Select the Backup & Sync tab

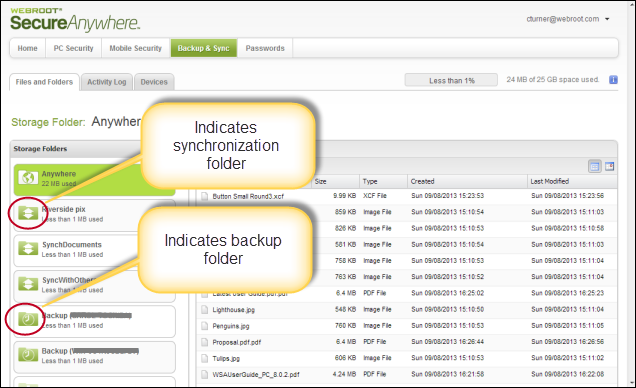(204, 48)
